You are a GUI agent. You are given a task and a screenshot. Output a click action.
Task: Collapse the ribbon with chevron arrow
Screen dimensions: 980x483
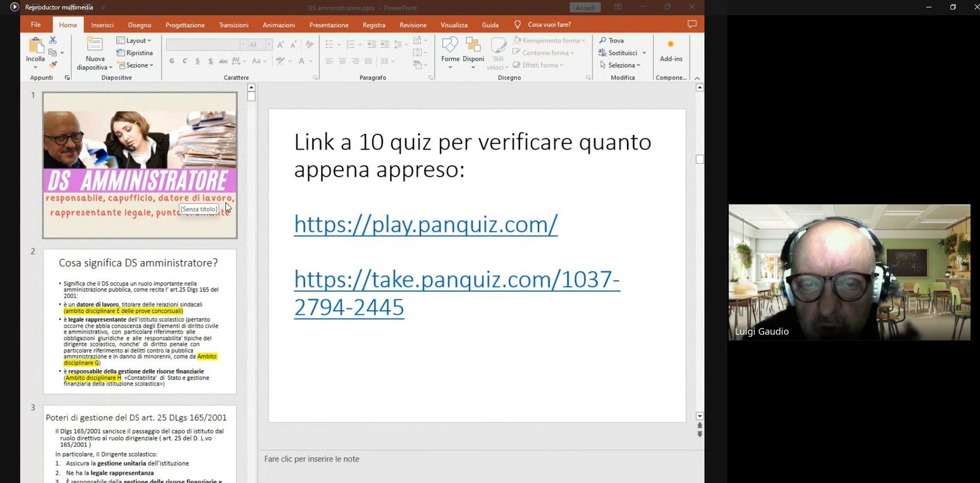[697, 78]
